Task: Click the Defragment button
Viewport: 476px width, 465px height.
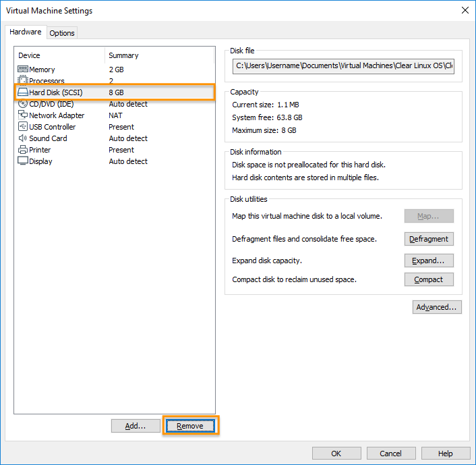Action: click(429, 239)
